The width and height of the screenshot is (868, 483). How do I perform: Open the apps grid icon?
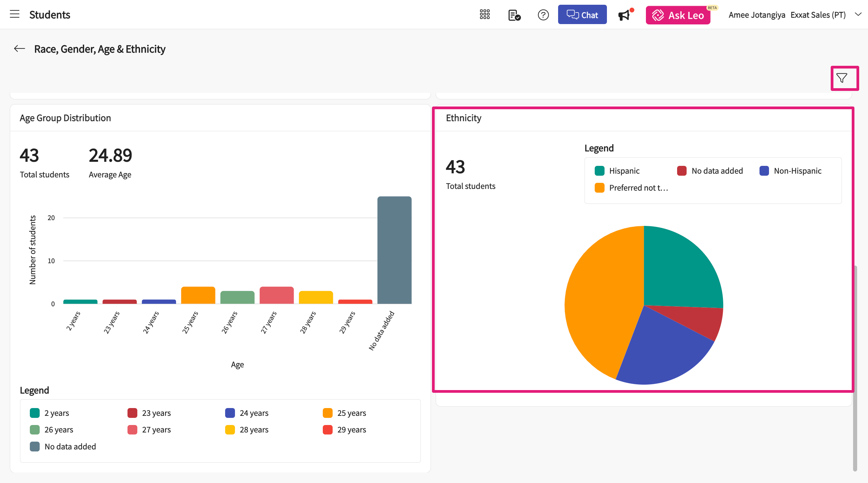click(x=485, y=15)
